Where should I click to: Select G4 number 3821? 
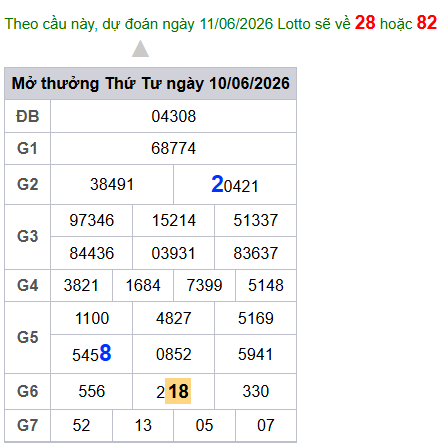coord(81,285)
